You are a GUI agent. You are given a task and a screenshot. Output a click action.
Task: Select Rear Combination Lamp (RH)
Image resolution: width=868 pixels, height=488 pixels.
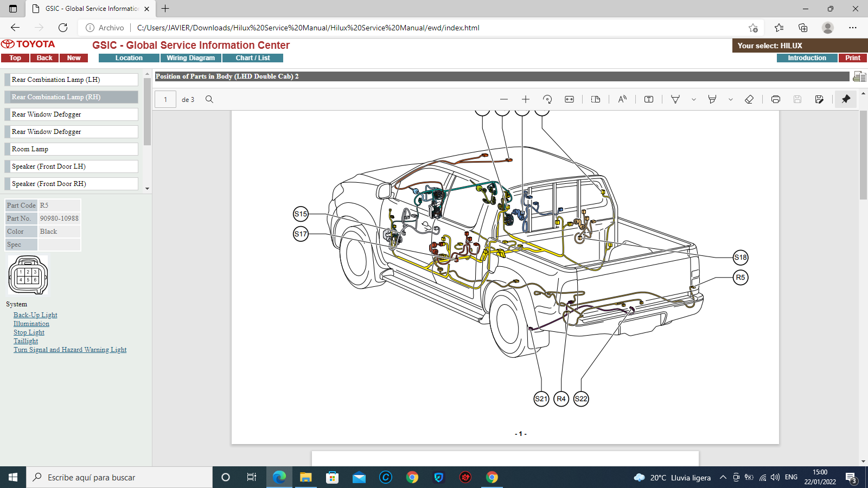point(71,97)
